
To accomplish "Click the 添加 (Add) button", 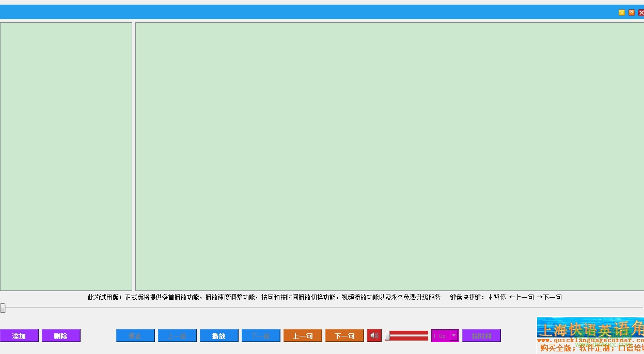I will click(x=19, y=336).
